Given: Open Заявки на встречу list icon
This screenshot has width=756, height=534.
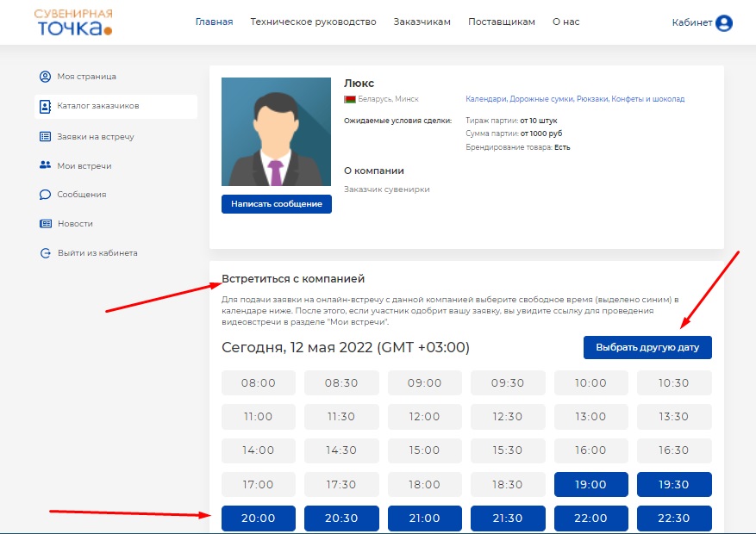Looking at the screenshot, I should click(x=45, y=136).
